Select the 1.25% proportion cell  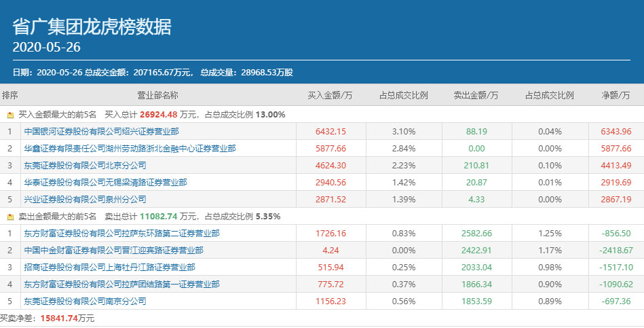point(550,234)
